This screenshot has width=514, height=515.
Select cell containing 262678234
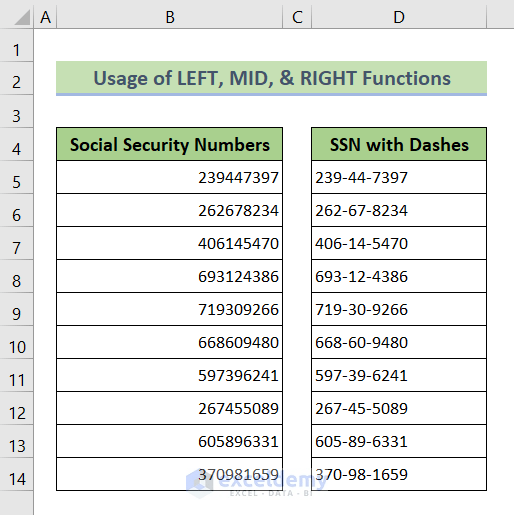click(x=170, y=210)
